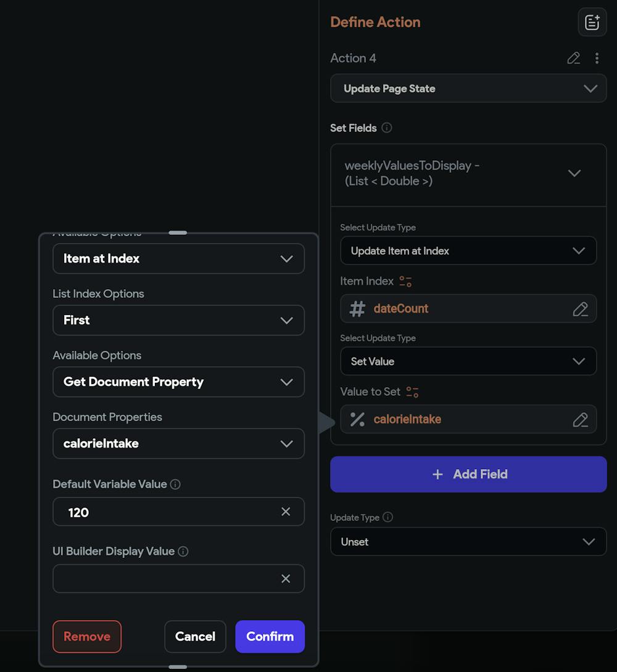Clear the UI Builder Display Value field
The image size is (617, 672).
coord(286,579)
